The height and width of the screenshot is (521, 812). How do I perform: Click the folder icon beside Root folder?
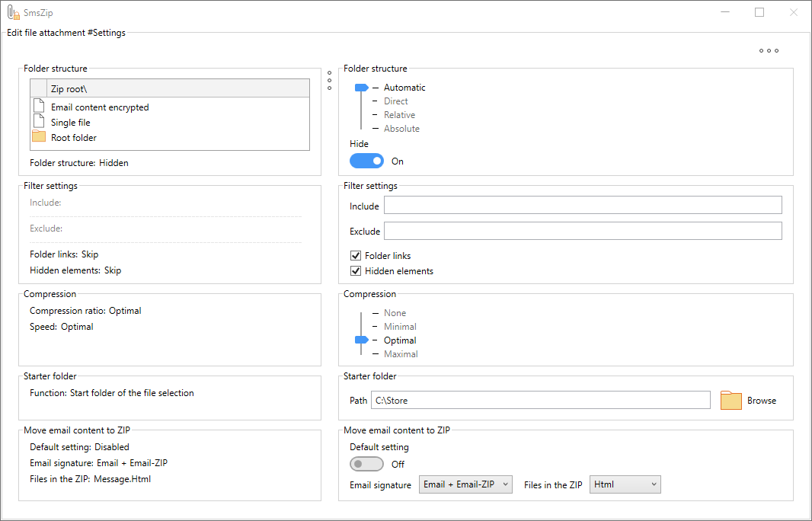pyautogui.click(x=38, y=137)
